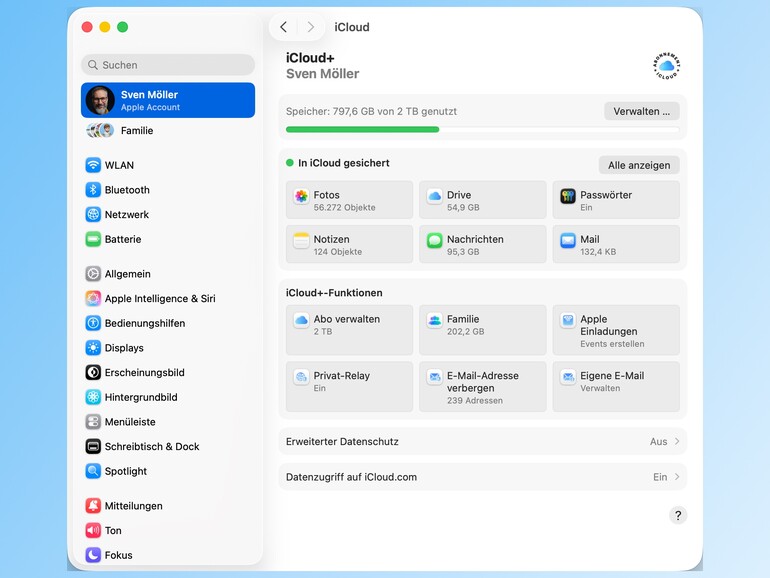
Task: Click the "132,4 KB" Mail value
Action: 598,251
